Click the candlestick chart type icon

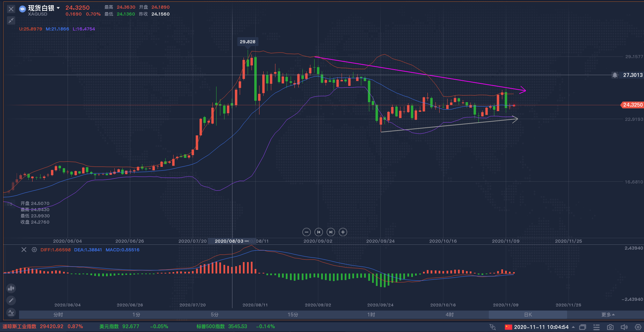tap(11, 288)
